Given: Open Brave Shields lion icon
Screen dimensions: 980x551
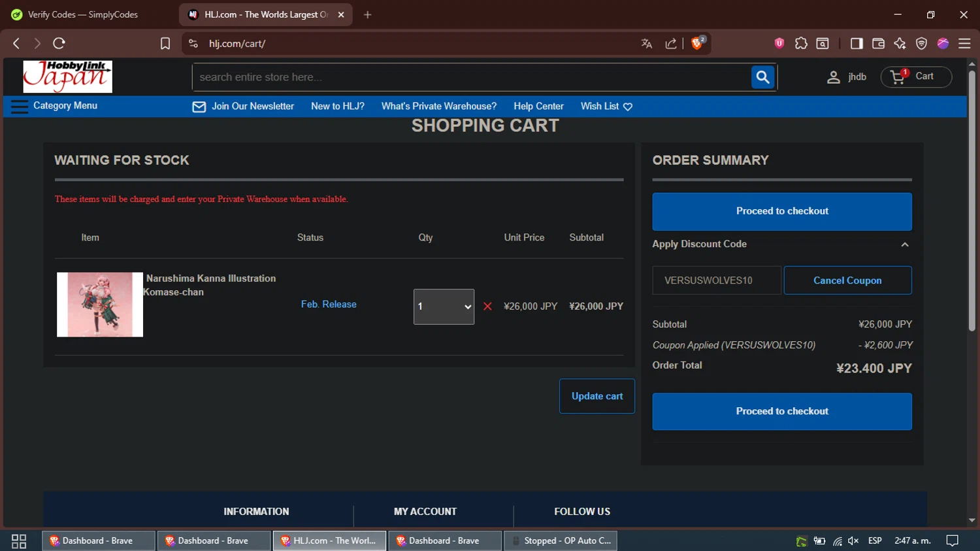Looking at the screenshot, I should 697,43.
